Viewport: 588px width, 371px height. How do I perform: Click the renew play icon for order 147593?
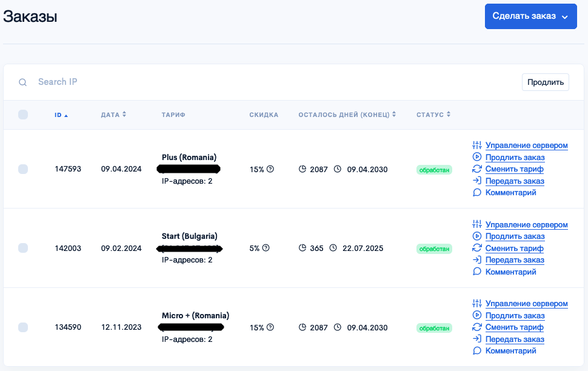tap(476, 157)
